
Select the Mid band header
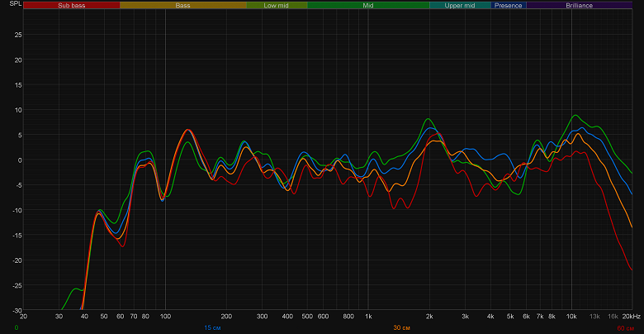(368, 5)
